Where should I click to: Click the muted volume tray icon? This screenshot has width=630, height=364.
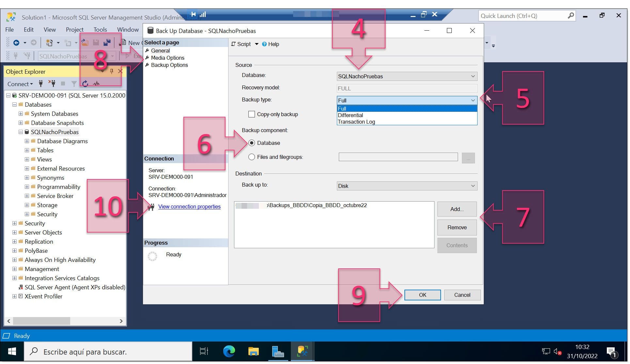pyautogui.click(x=557, y=352)
